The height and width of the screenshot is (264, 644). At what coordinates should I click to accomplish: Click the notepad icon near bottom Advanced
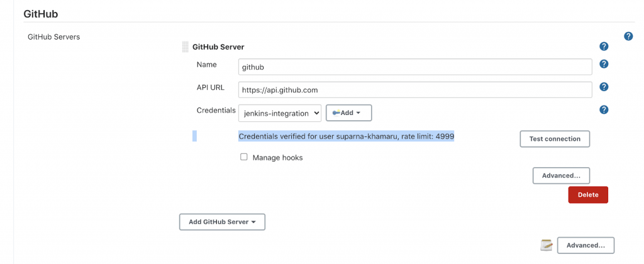click(547, 245)
